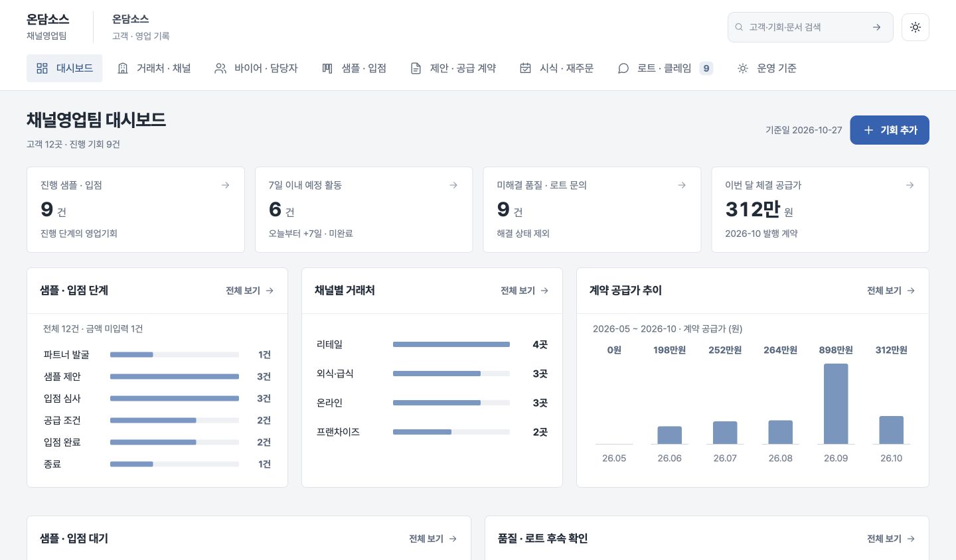The image size is (956, 560).
Task: Click the 리테일 channel bar
Action: point(451,344)
